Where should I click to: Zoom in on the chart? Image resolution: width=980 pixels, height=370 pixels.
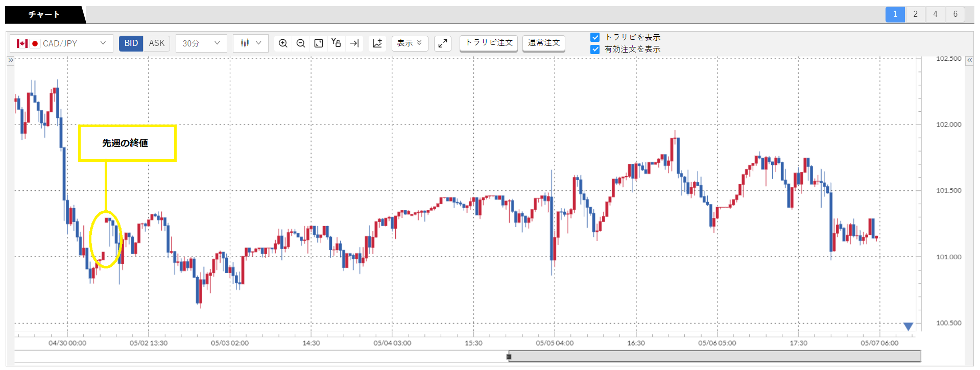click(x=283, y=43)
